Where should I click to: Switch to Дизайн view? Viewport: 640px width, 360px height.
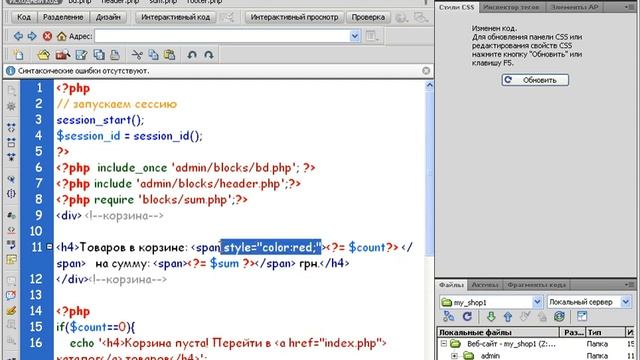point(108,17)
